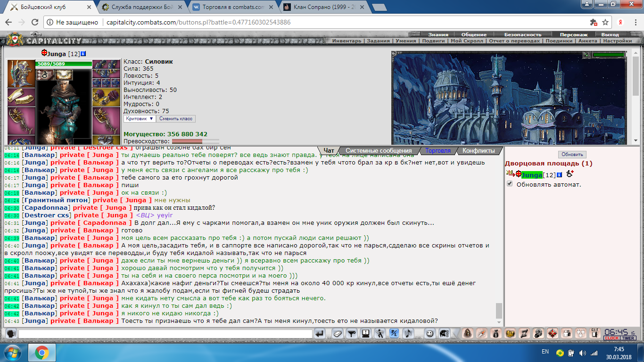Click the blue info icon in Дворцовая площадь list
The image size is (644, 362).
pyautogui.click(x=560, y=175)
